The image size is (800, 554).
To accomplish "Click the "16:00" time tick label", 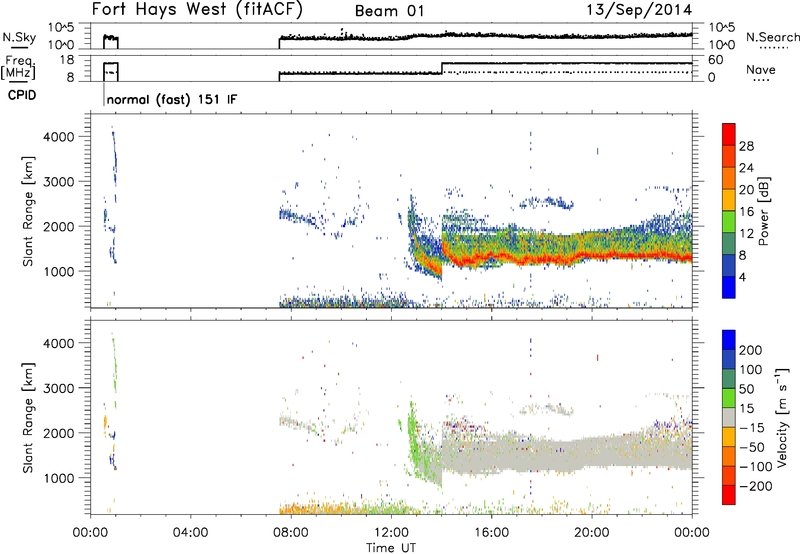I will point(491,533).
